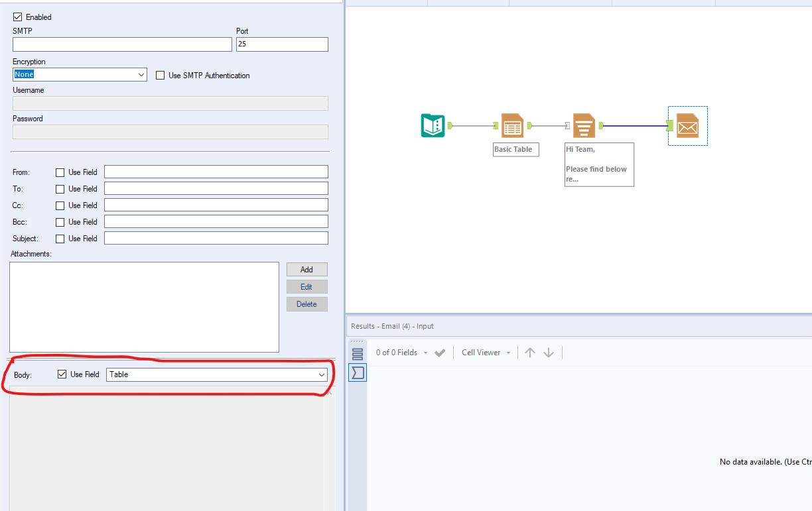
Task: Apply field selection with the checkmark icon
Action: click(x=439, y=352)
